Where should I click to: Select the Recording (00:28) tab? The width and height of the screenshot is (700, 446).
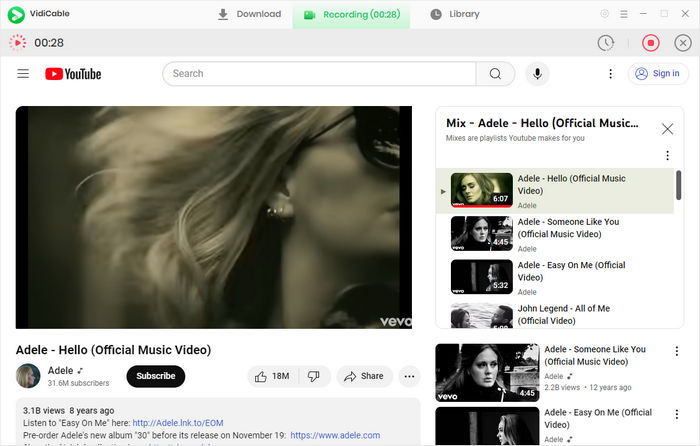click(x=351, y=15)
